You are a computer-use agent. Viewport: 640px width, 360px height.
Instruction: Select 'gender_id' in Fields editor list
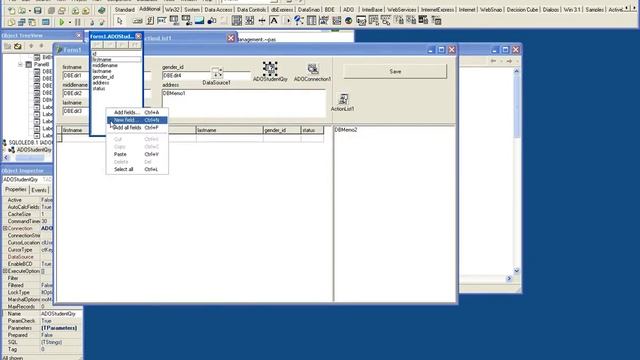(103, 77)
